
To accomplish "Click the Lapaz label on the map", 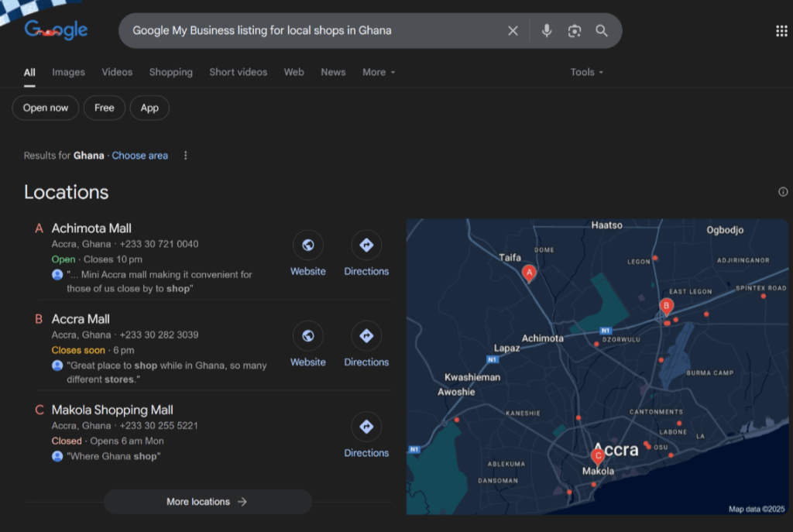I will (506, 348).
